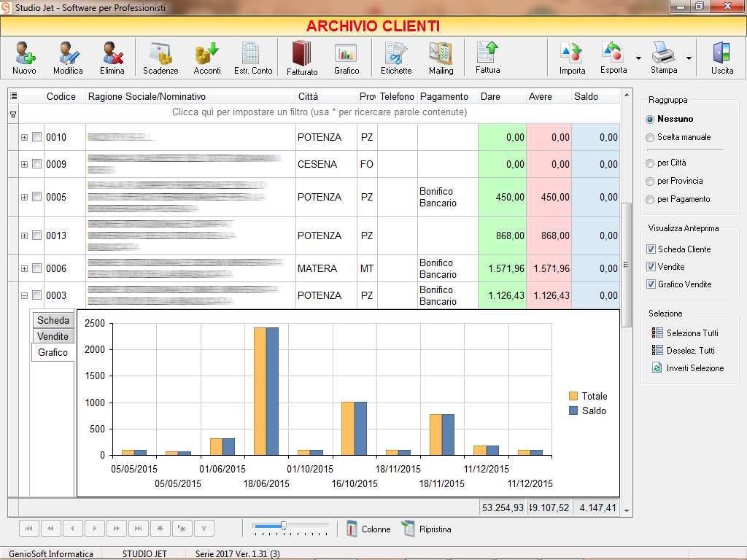The height and width of the screenshot is (560, 747).
Task: Go to last record navigation button
Action: [x=138, y=528]
